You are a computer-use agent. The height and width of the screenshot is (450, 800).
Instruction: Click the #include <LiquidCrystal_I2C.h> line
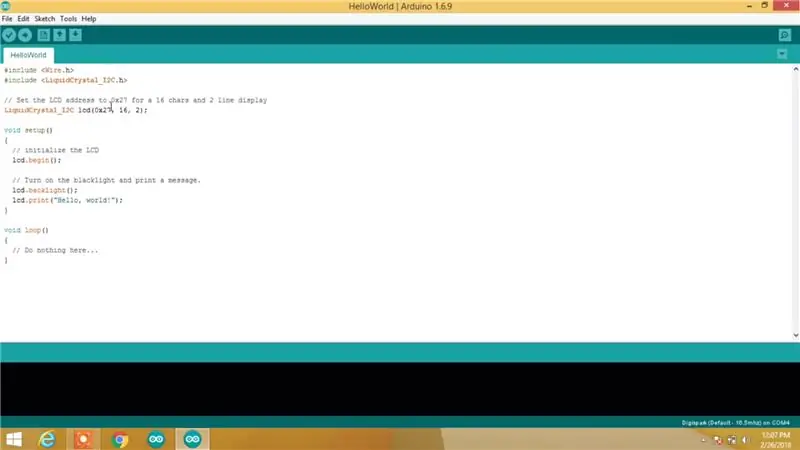[66, 80]
